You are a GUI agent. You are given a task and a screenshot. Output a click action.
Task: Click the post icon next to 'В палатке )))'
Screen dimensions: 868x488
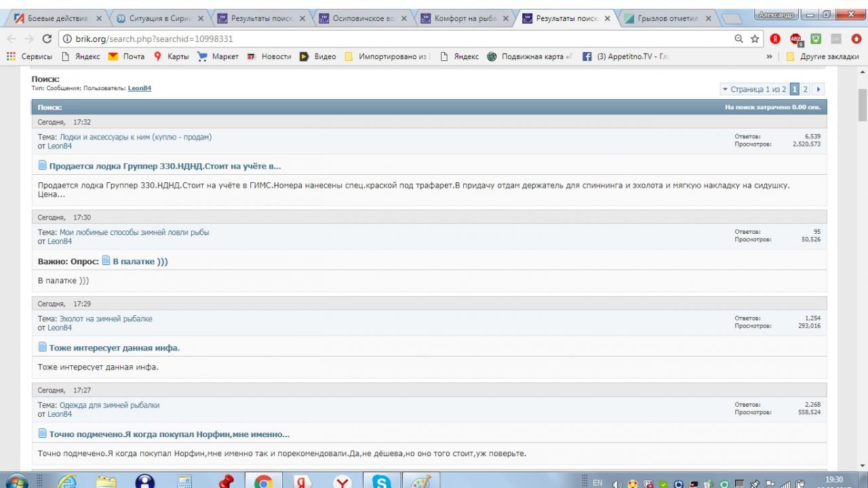106,261
